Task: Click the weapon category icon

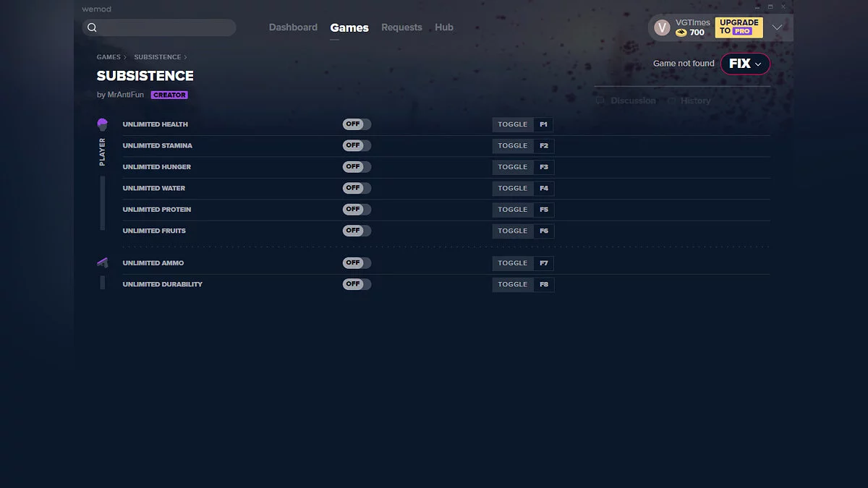Action: tap(102, 263)
